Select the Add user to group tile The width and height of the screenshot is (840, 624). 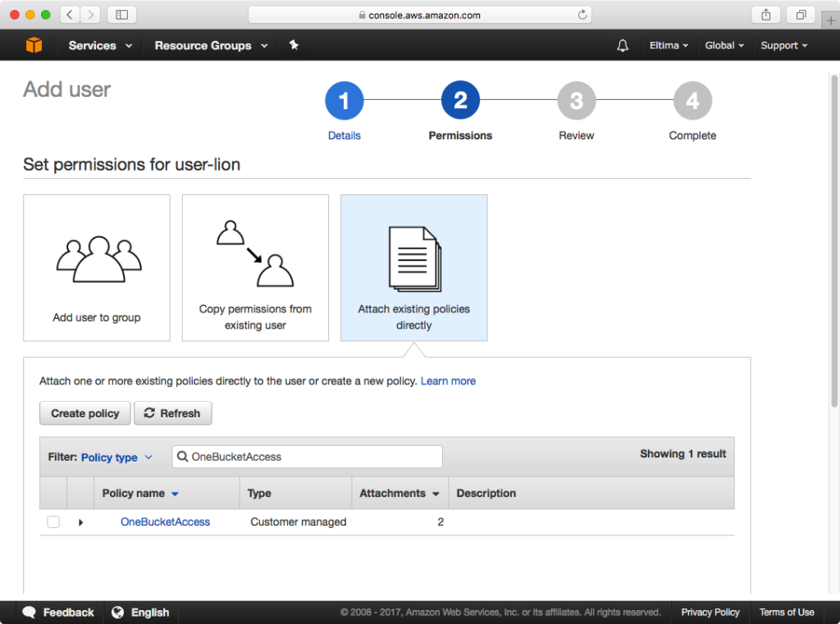click(96, 267)
